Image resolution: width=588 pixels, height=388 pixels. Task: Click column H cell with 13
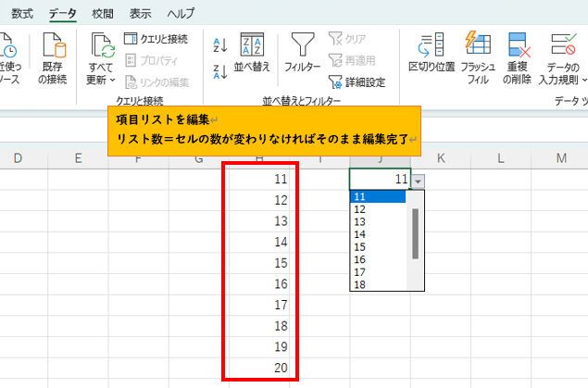(259, 221)
